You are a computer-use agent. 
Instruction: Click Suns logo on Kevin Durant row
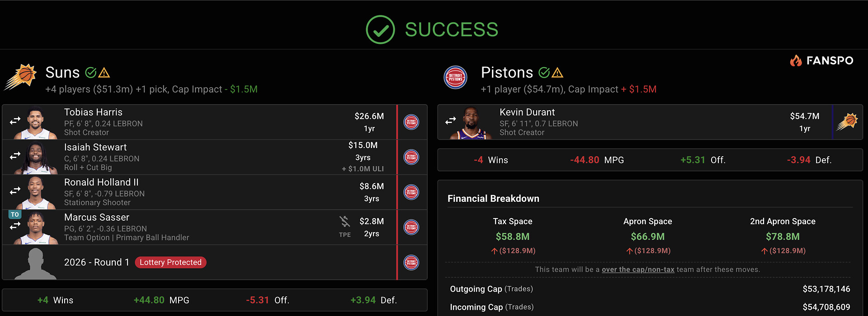click(x=847, y=121)
